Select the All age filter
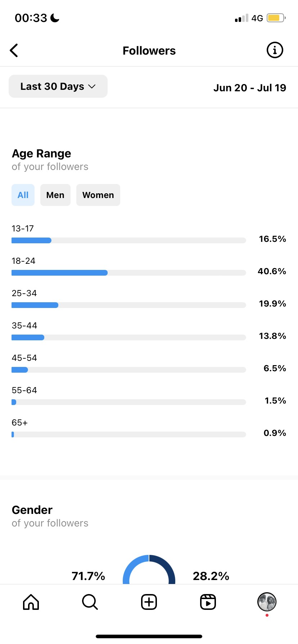This screenshot has height=644, width=298. (x=23, y=195)
